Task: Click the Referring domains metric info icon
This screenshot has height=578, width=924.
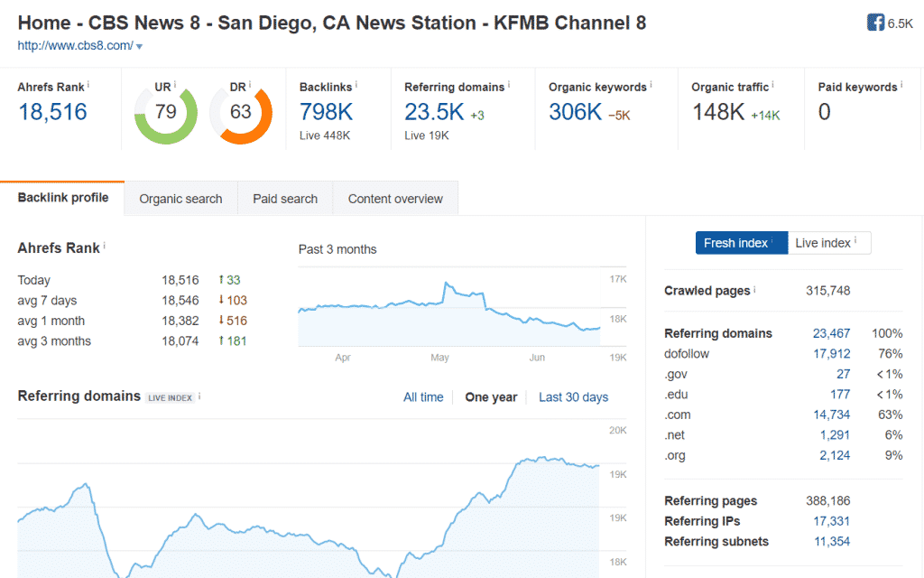Action: (509, 85)
